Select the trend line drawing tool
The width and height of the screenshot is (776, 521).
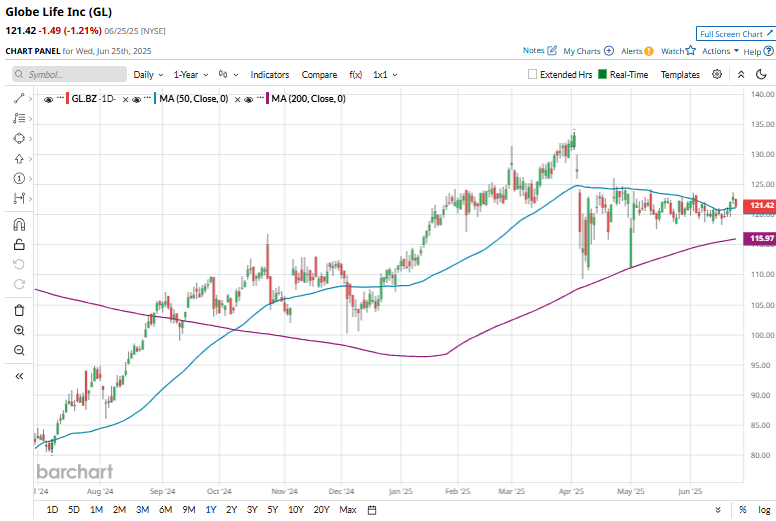tap(18, 98)
